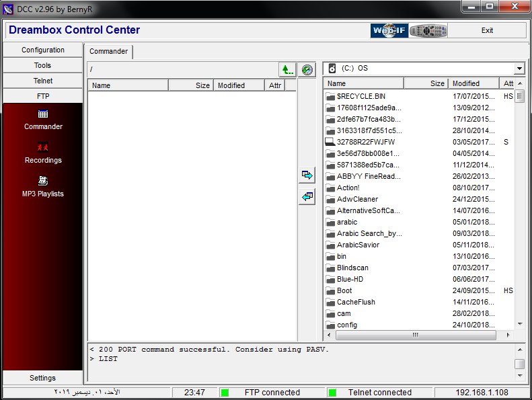
Task: Click the Blindscan folder icon
Action: [x=330, y=268]
